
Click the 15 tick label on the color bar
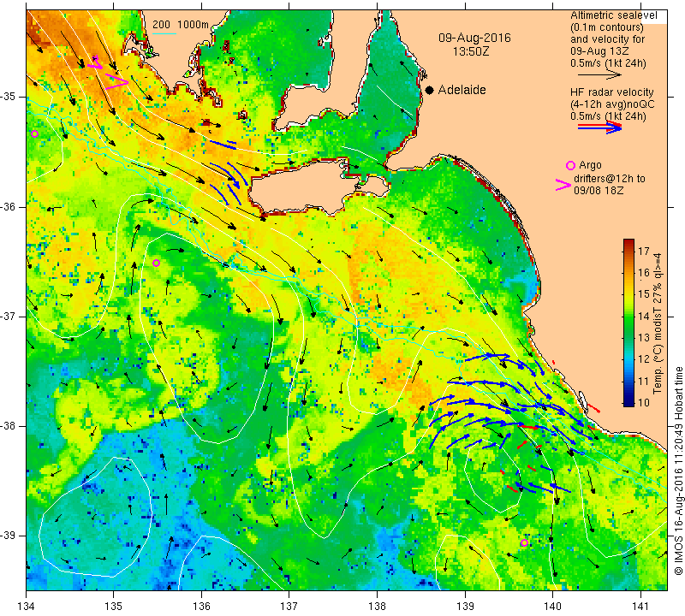tap(644, 294)
